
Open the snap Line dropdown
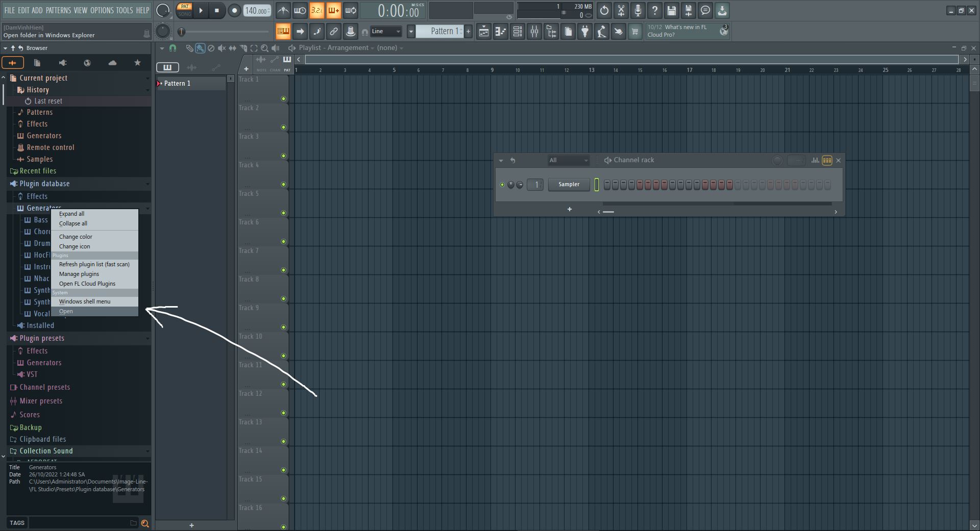(386, 32)
